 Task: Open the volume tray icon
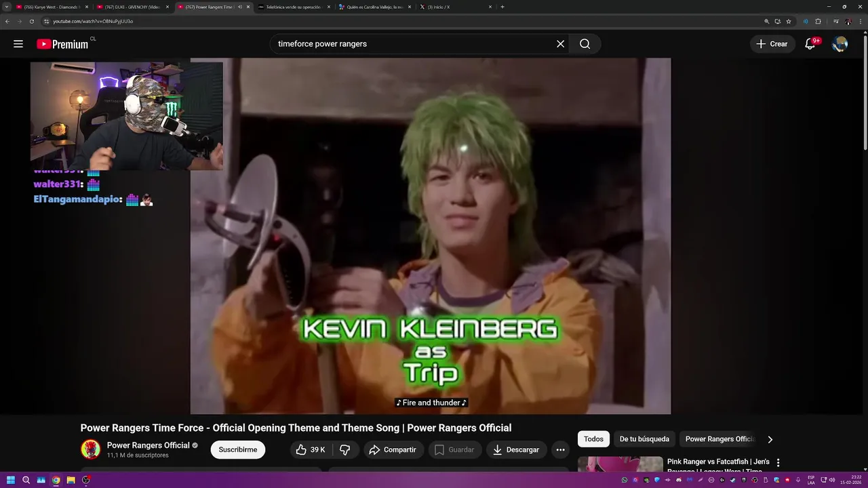(x=832, y=480)
